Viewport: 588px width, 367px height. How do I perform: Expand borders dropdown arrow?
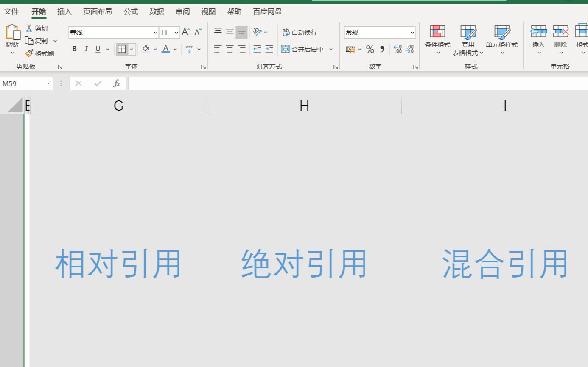point(132,49)
